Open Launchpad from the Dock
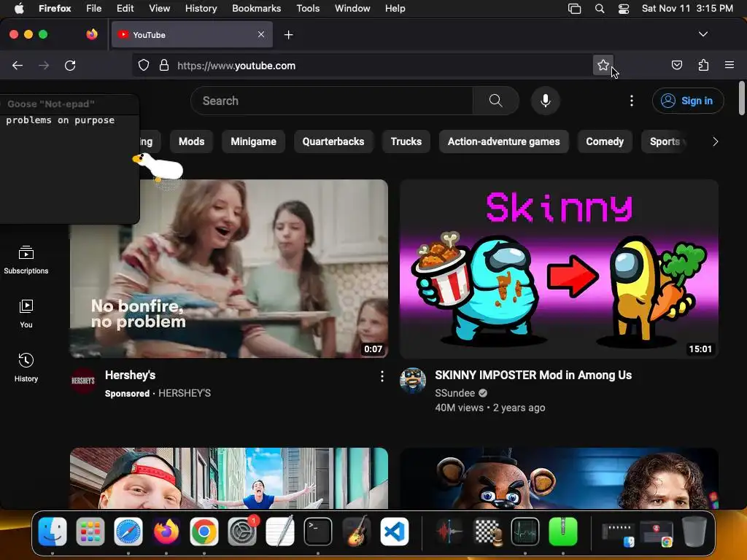The height and width of the screenshot is (560, 747). pos(90,532)
